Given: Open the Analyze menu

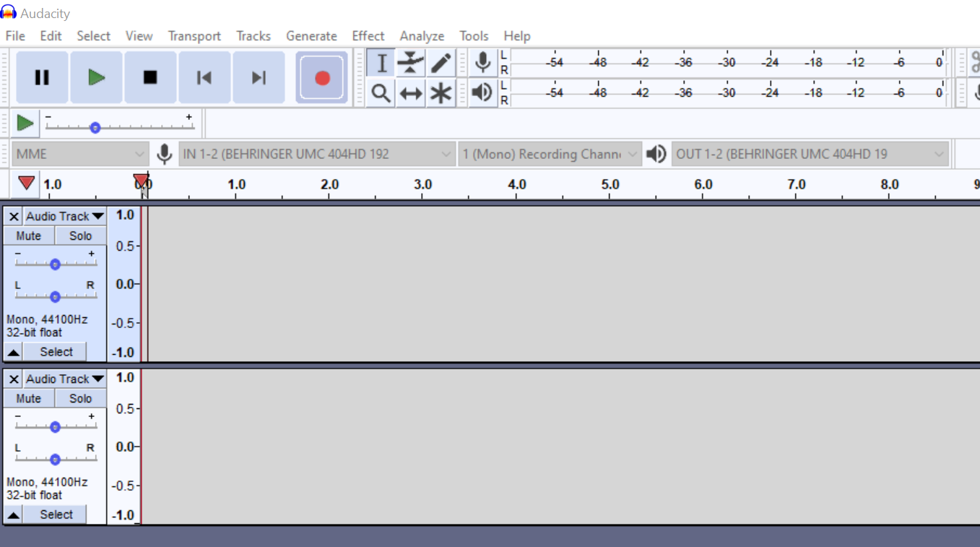Looking at the screenshot, I should (422, 36).
